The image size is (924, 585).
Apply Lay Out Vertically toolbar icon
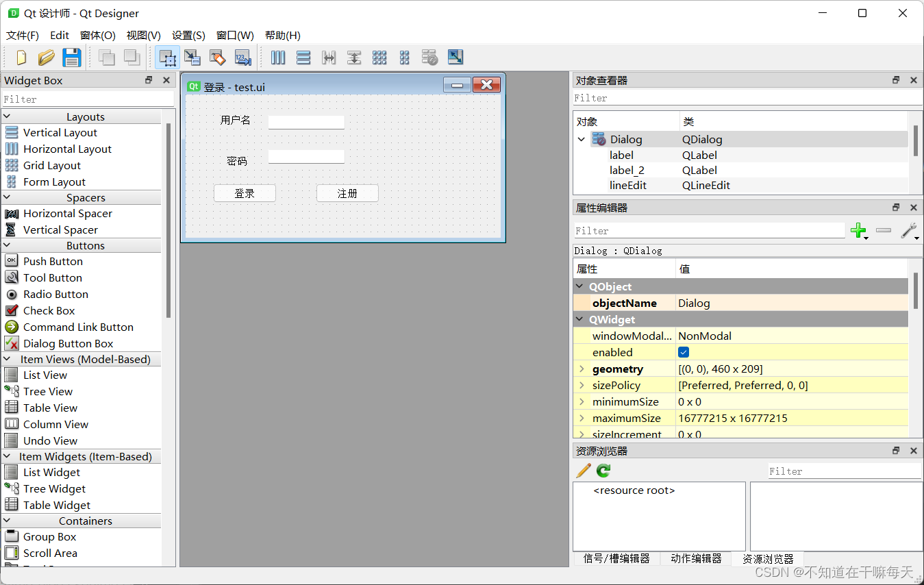pos(303,58)
